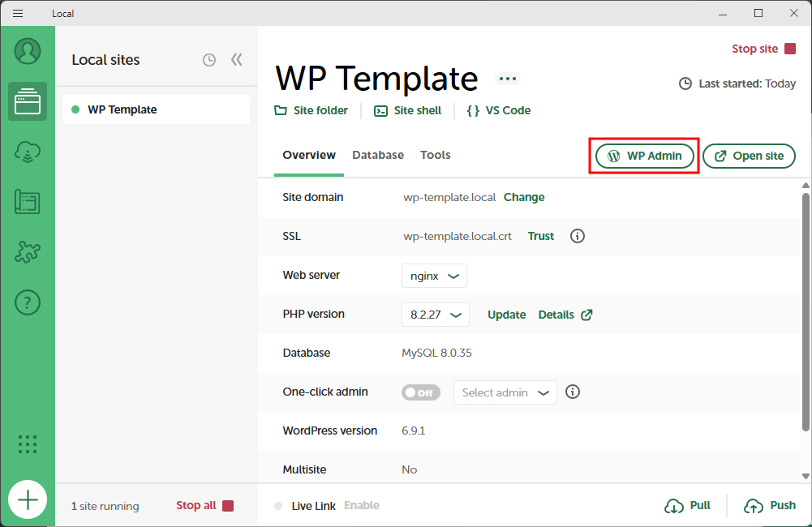Open Blueprints sidebar icon
This screenshot has height=527, width=812.
(28, 202)
